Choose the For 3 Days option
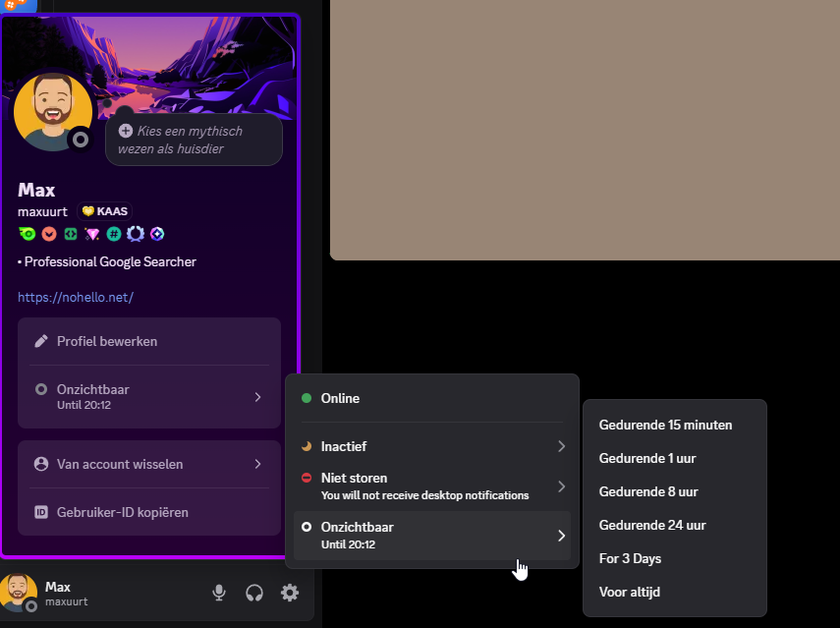The height and width of the screenshot is (628, 840). tap(630, 558)
